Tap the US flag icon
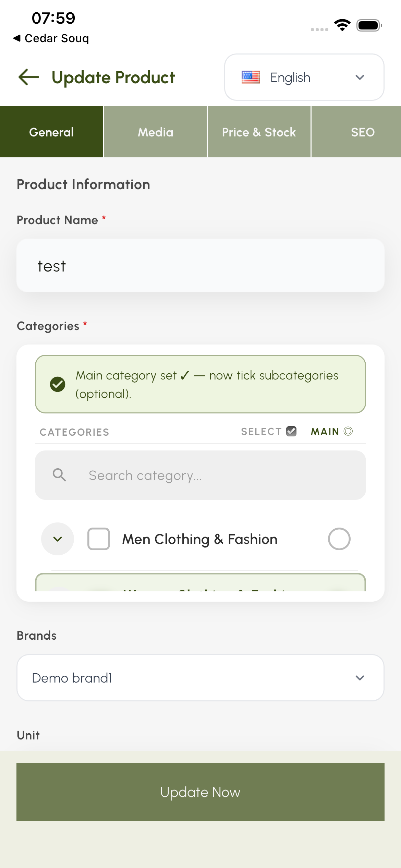The height and width of the screenshot is (868, 401). [x=251, y=77]
